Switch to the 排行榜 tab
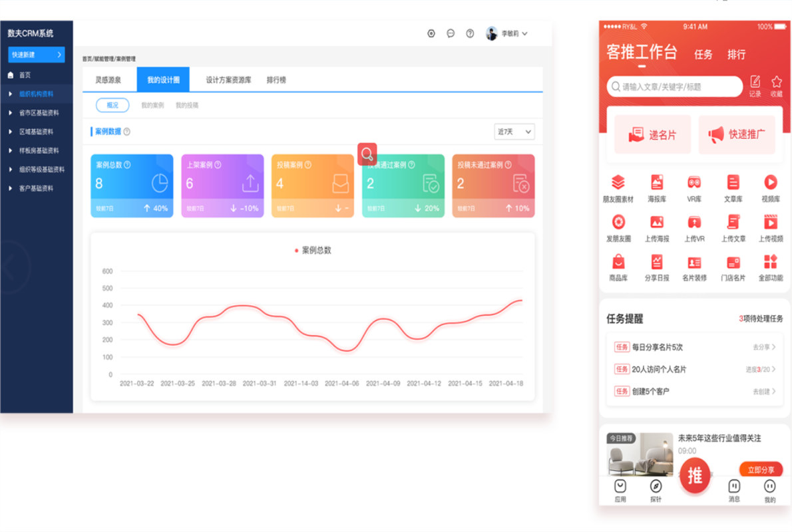792x532 pixels. tap(276, 80)
